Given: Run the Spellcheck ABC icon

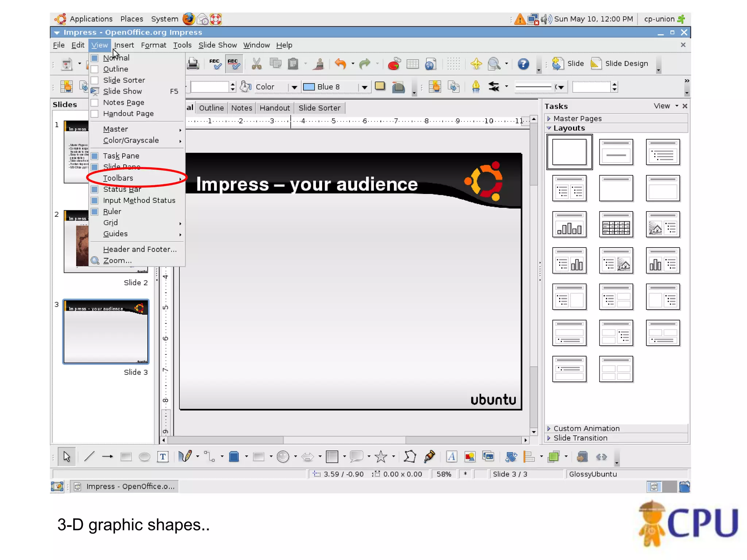Looking at the screenshot, I should click(x=215, y=64).
